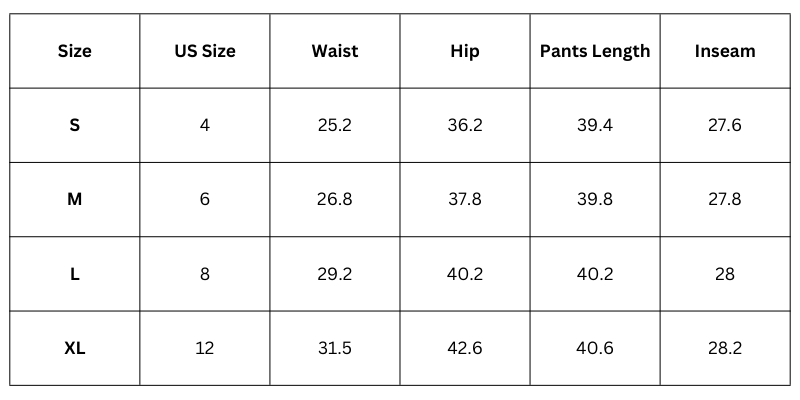Click waist value 31.5 for XL
800x400 pixels.
pyautogui.click(x=334, y=348)
